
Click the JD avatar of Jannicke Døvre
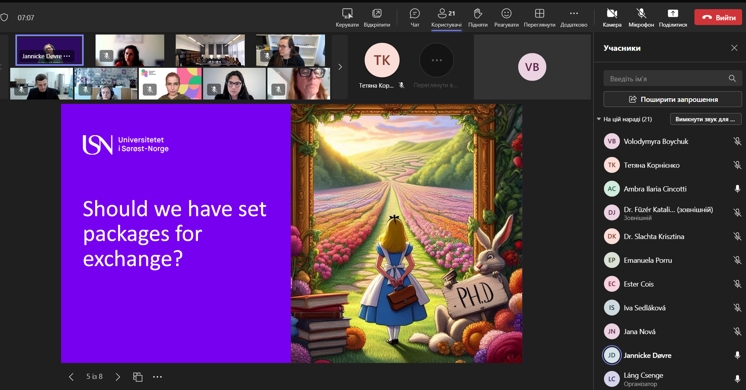pos(612,355)
